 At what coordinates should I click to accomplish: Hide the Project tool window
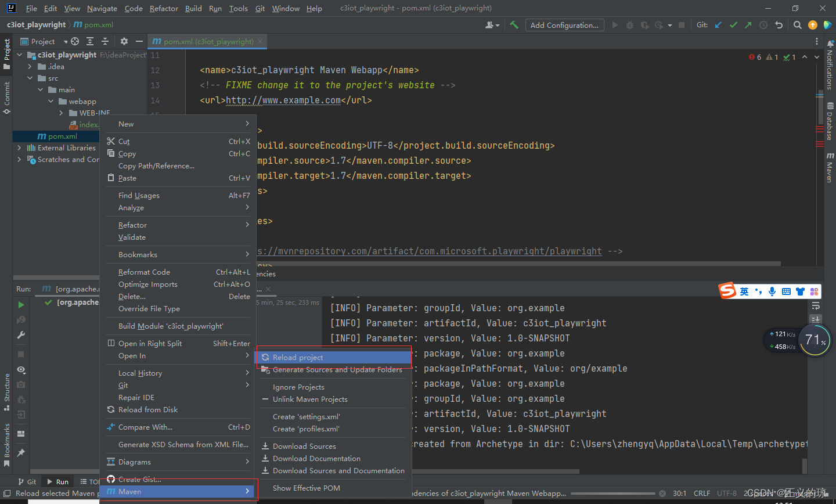[x=139, y=41]
